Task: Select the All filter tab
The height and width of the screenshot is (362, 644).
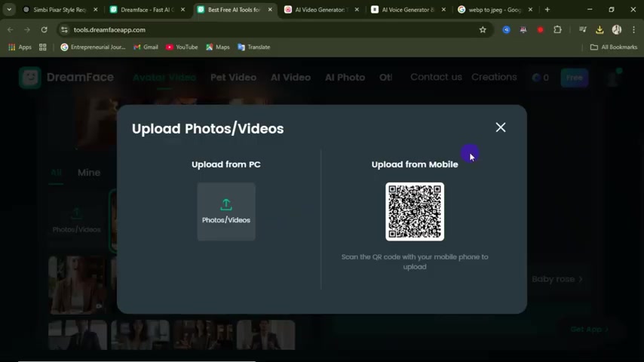Action: (56, 173)
